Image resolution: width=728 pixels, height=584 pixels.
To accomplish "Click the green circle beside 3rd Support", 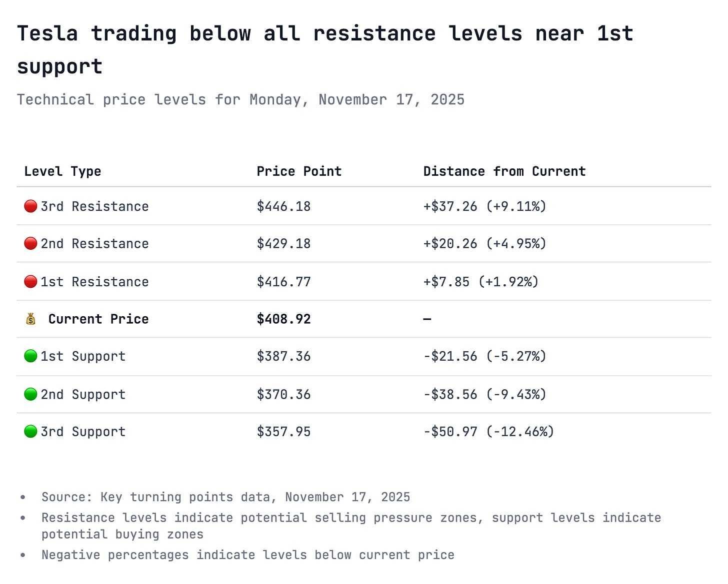I will (x=30, y=432).
